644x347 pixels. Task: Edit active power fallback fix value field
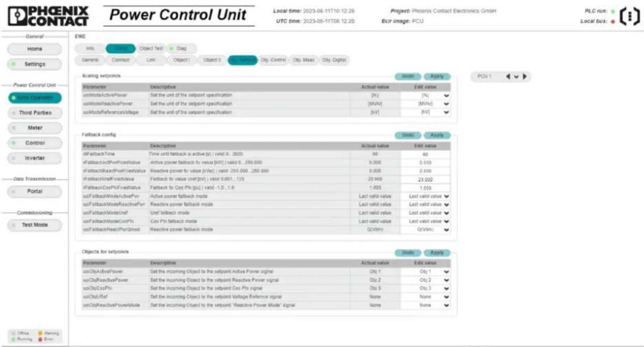pos(426,163)
